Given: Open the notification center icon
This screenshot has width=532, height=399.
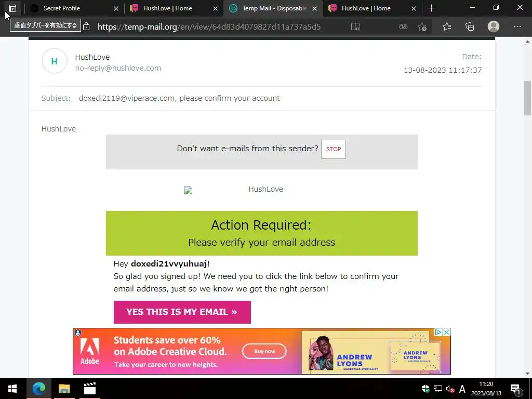Looking at the screenshot, I should pyautogui.click(x=515, y=389).
